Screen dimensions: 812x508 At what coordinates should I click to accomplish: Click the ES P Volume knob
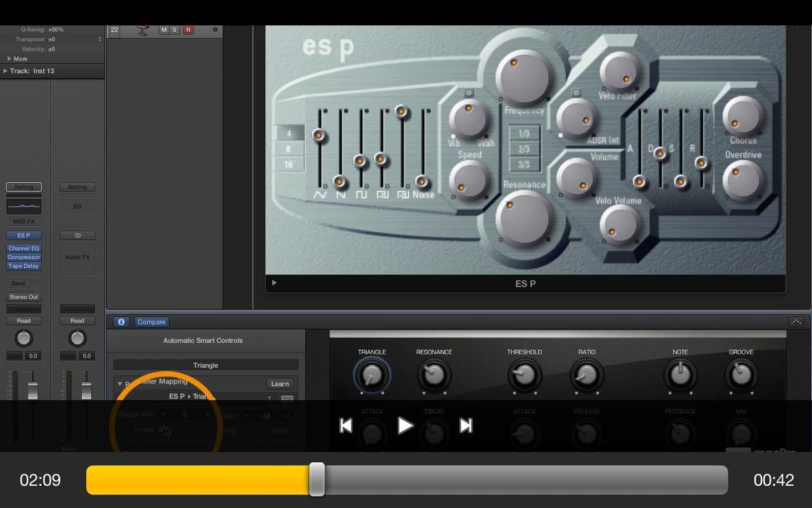click(x=576, y=177)
